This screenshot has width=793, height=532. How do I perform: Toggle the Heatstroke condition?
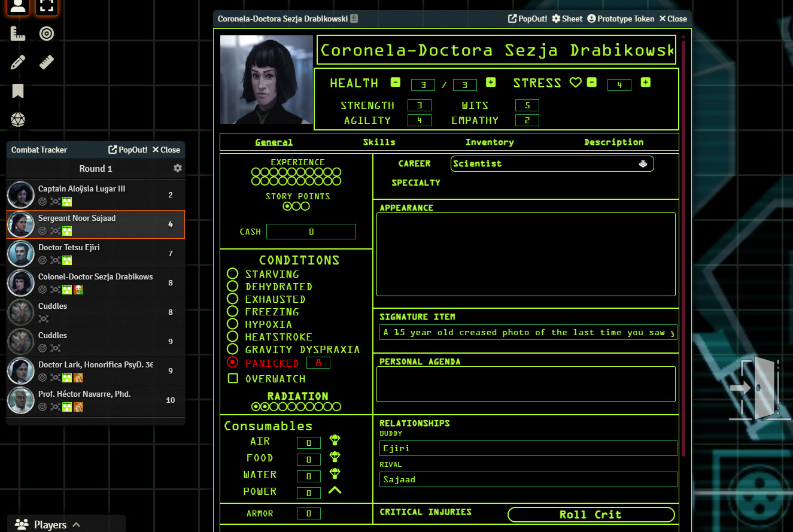(x=233, y=336)
